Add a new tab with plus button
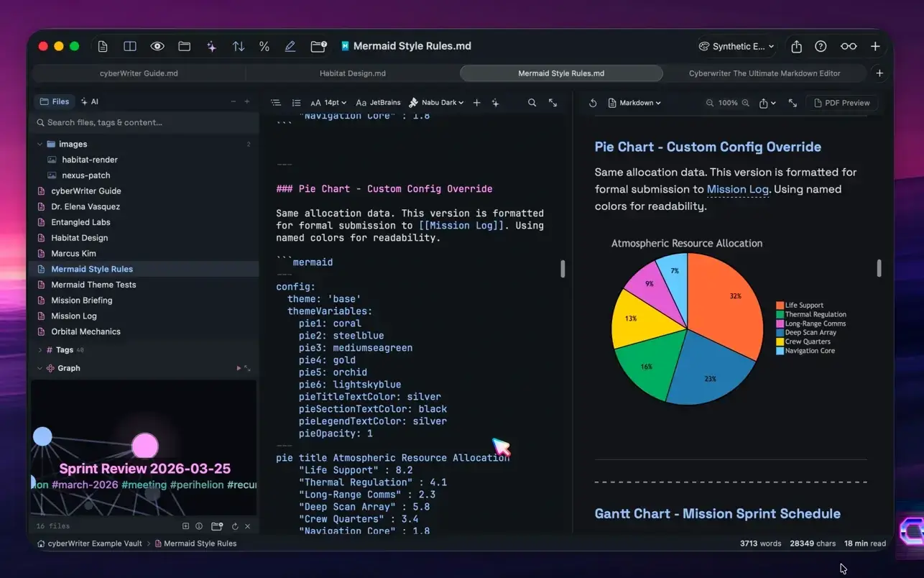 [x=879, y=73]
